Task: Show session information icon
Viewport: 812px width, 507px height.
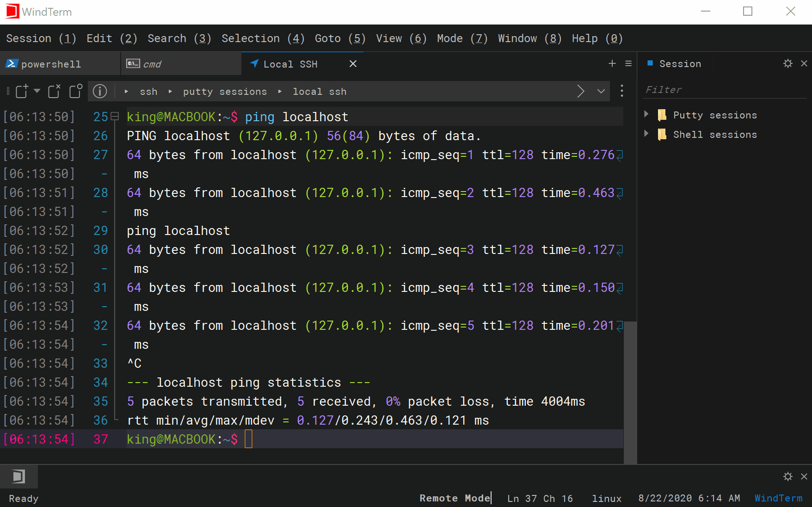Action: coord(100,91)
